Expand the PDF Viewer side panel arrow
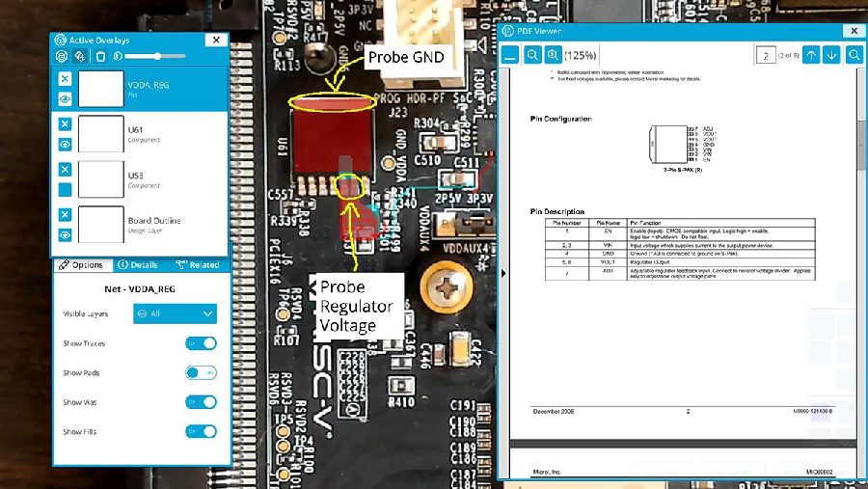 coord(503,273)
